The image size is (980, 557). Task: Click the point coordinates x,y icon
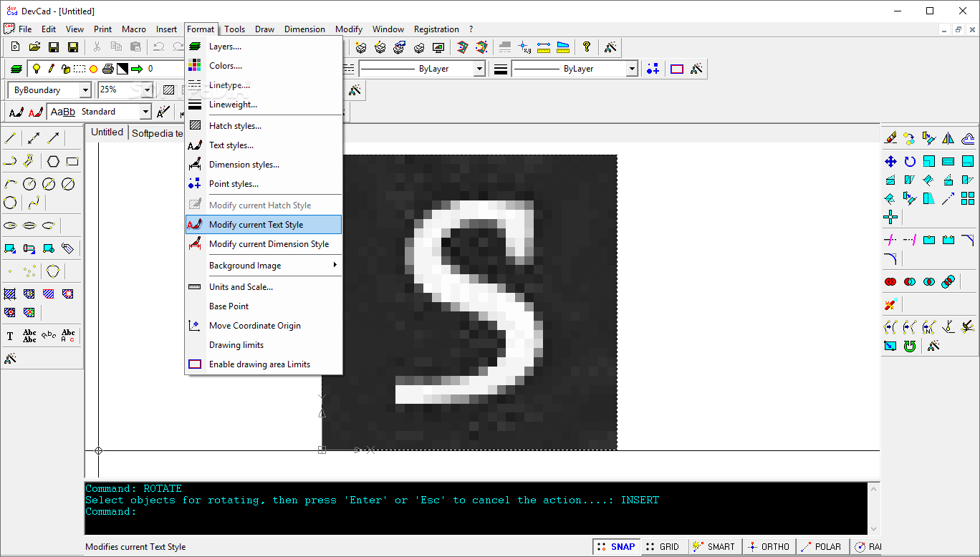pos(524,47)
